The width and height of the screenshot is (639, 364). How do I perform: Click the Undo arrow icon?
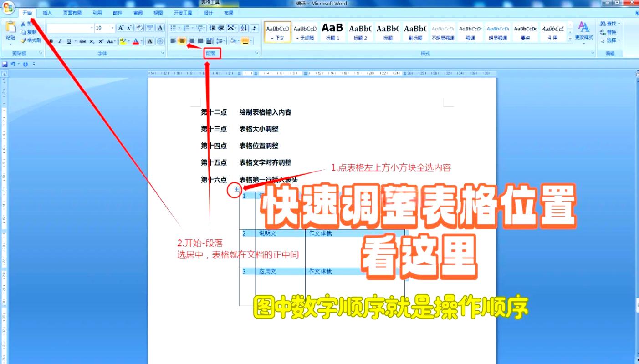tap(14, 64)
